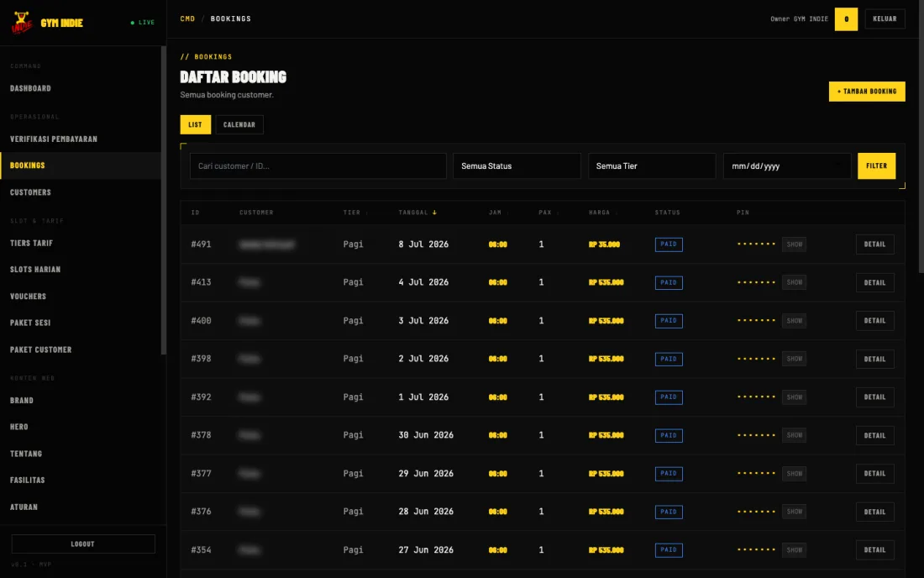This screenshot has height=578, width=924.
Task: Open Detail for booking #354
Action: pyautogui.click(x=874, y=549)
